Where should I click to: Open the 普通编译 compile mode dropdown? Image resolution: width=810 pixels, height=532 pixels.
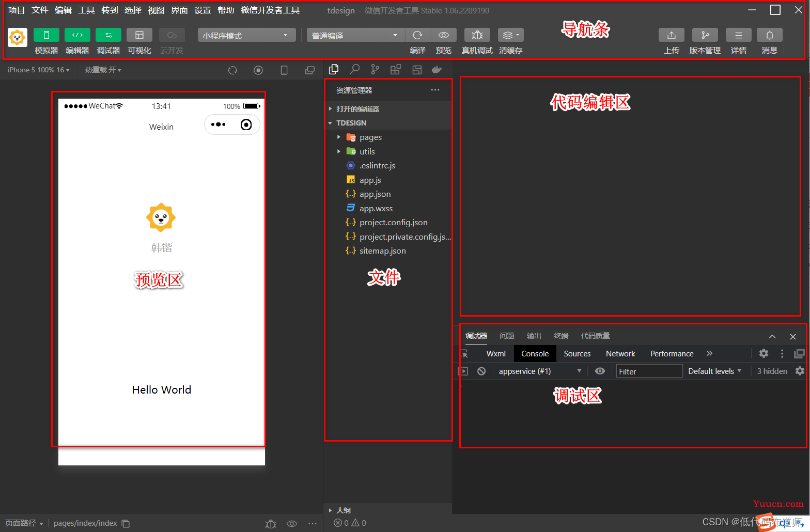[x=356, y=35]
